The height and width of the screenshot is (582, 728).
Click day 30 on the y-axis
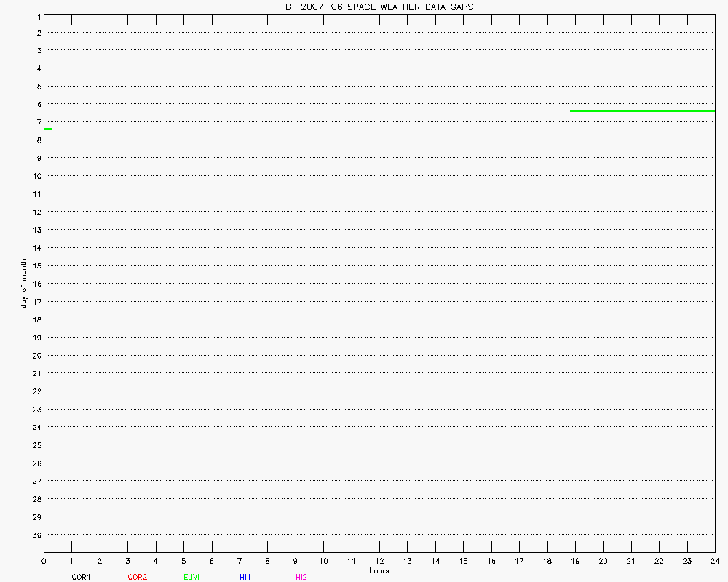[x=35, y=535]
